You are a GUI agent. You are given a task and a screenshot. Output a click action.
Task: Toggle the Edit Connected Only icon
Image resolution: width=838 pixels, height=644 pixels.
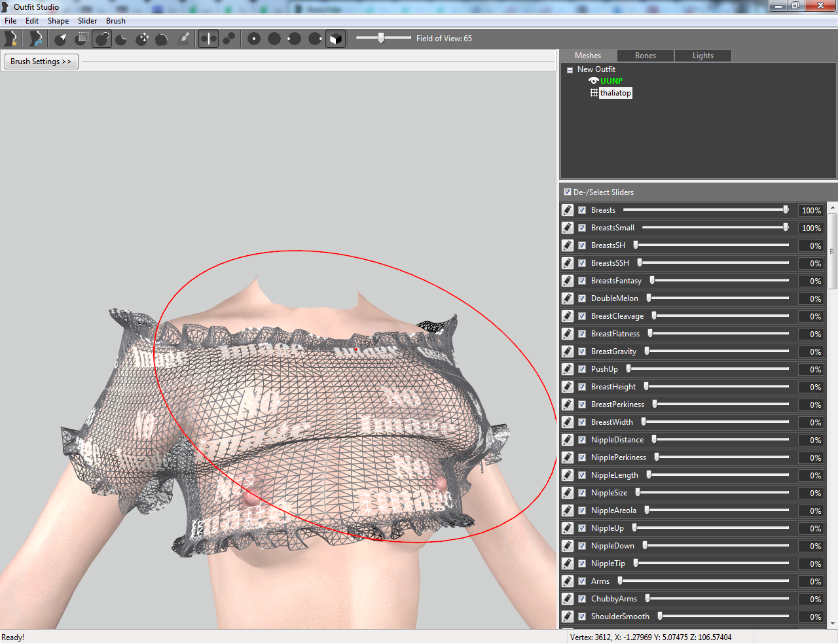coord(228,39)
